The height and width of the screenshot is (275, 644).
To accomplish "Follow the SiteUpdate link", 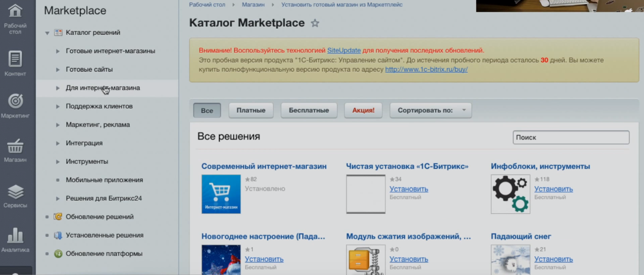I will pyautogui.click(x=344, y=51).
